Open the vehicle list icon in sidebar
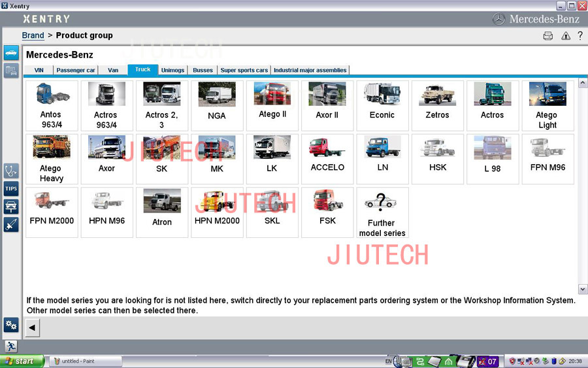 pyautogui.click(x=11, y=70)
